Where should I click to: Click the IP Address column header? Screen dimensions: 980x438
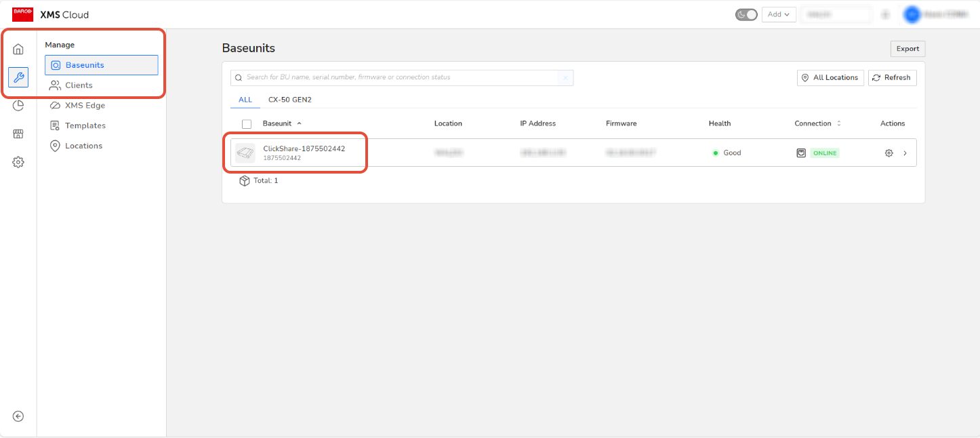[x=538, y=123]
